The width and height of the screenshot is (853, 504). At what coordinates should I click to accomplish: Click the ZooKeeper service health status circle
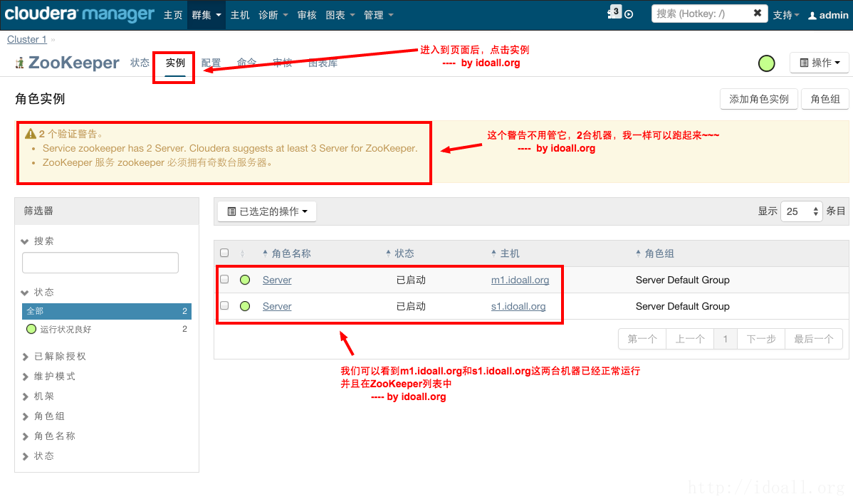(x=766, y=63)
